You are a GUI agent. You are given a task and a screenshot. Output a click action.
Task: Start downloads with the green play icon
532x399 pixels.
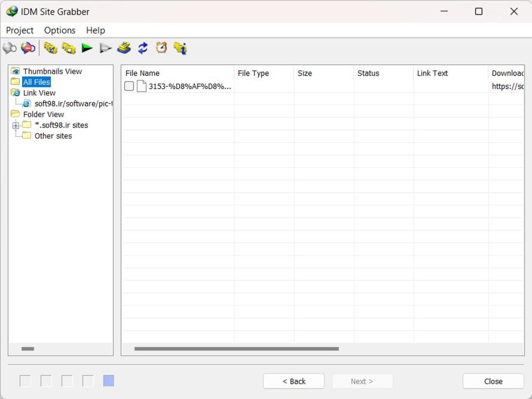point(87,48)
